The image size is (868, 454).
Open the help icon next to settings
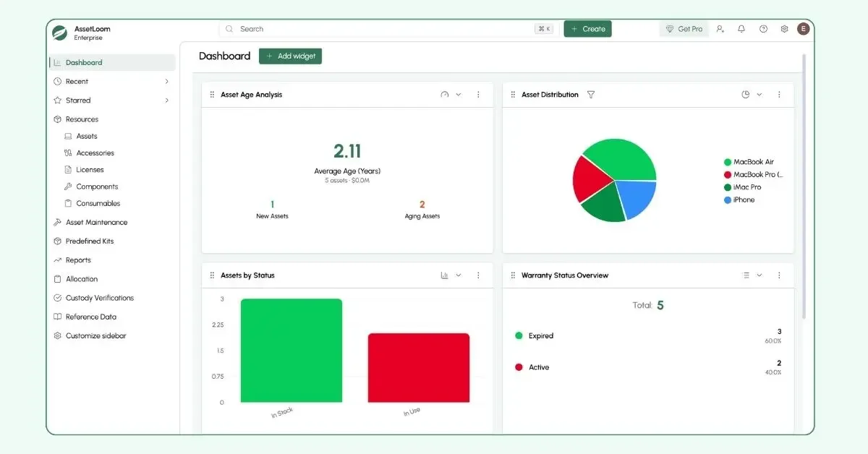762,28
